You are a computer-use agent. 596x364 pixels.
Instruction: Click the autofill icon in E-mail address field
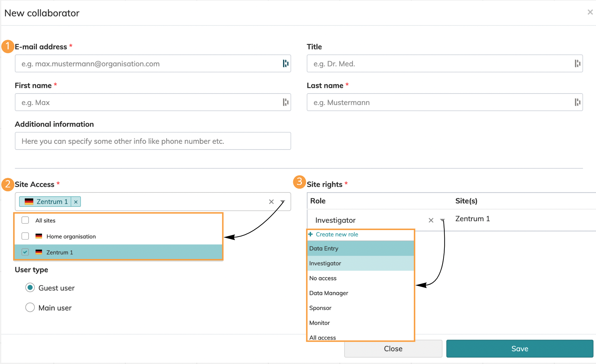coord(285,64)
